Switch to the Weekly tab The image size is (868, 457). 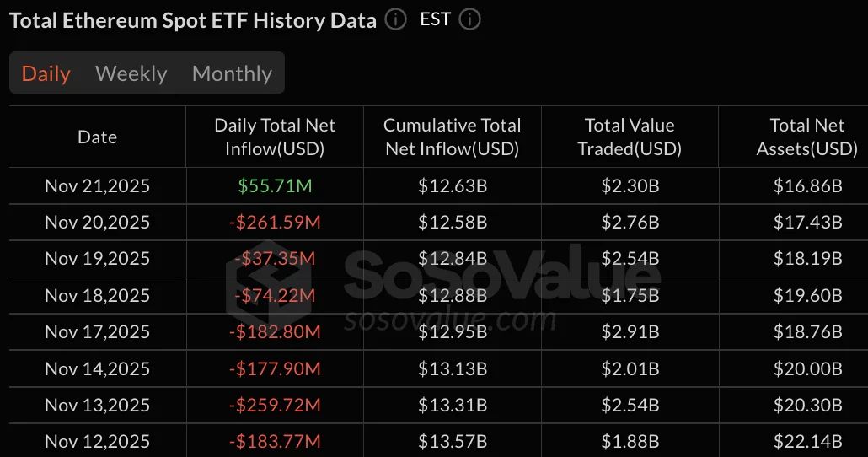131,73
